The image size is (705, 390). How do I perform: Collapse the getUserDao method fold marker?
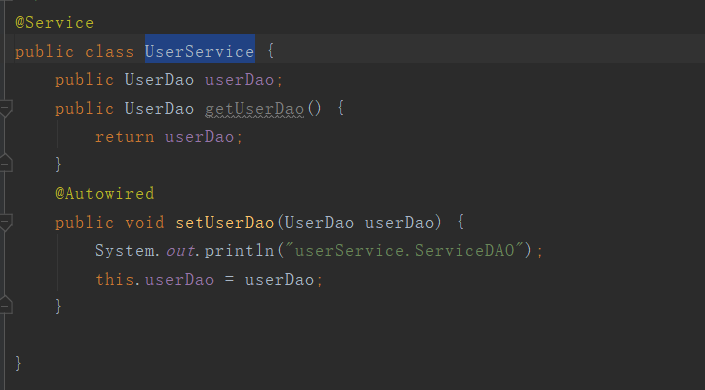(6, 108)
